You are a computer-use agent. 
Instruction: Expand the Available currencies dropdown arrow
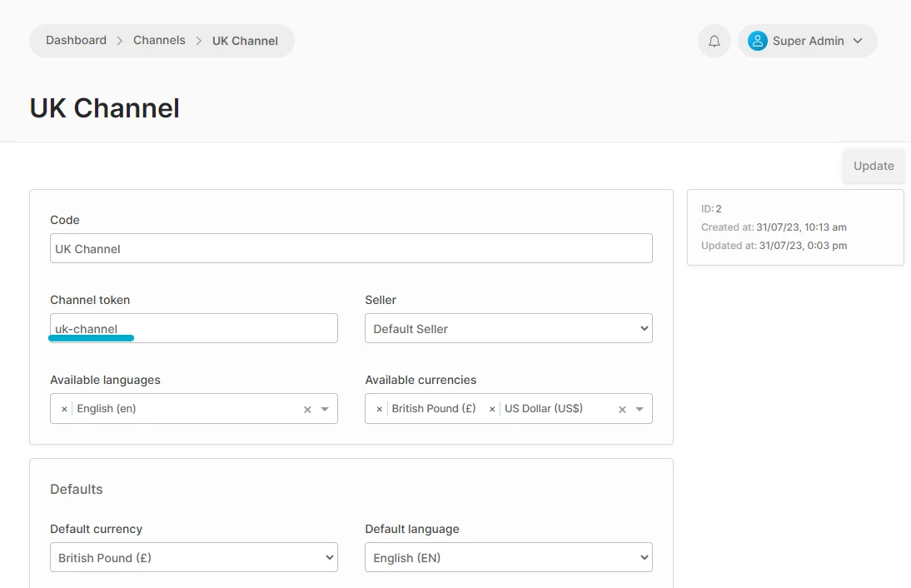click(640, 409)
